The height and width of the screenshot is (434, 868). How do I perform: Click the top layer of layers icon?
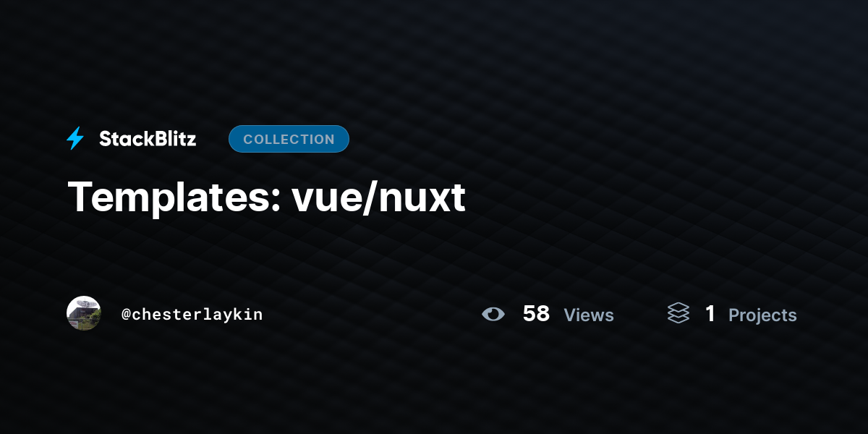[x=678, y=307]
